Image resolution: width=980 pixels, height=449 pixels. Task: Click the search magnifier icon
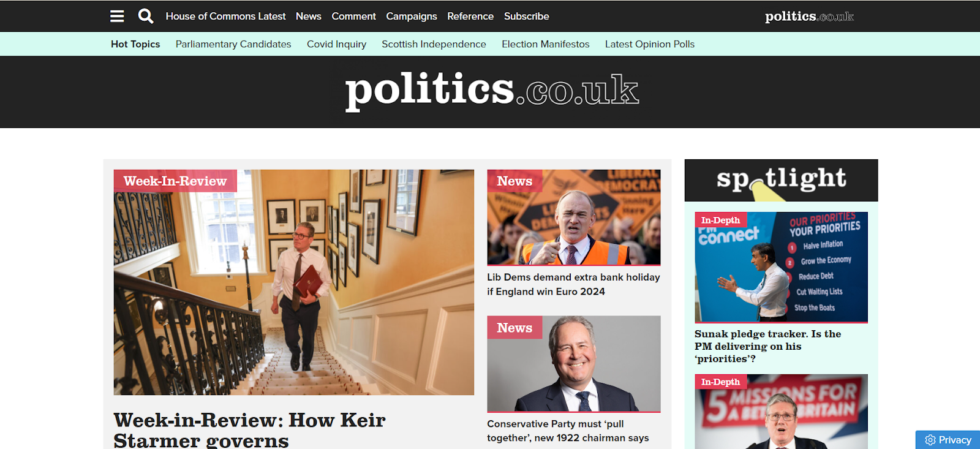pyautogui.click(x=146, y=16)
